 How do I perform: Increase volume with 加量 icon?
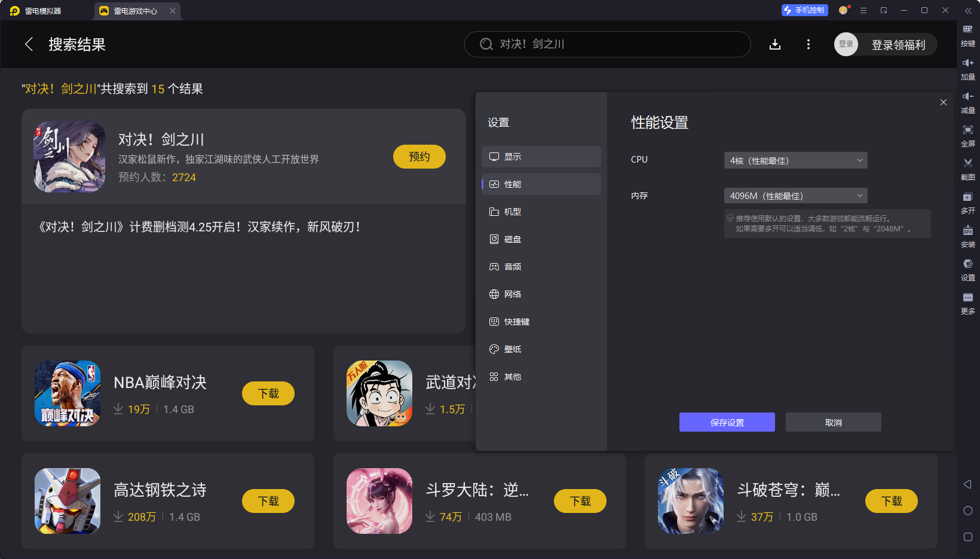(x=967, y=69)
